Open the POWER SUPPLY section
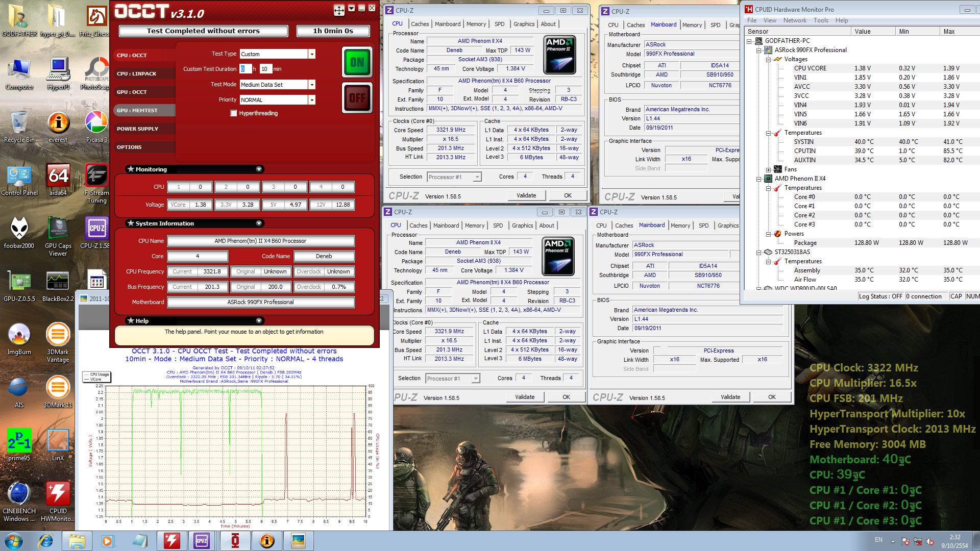The height and width of the screenshot is (551, 980). pos(138,129)
